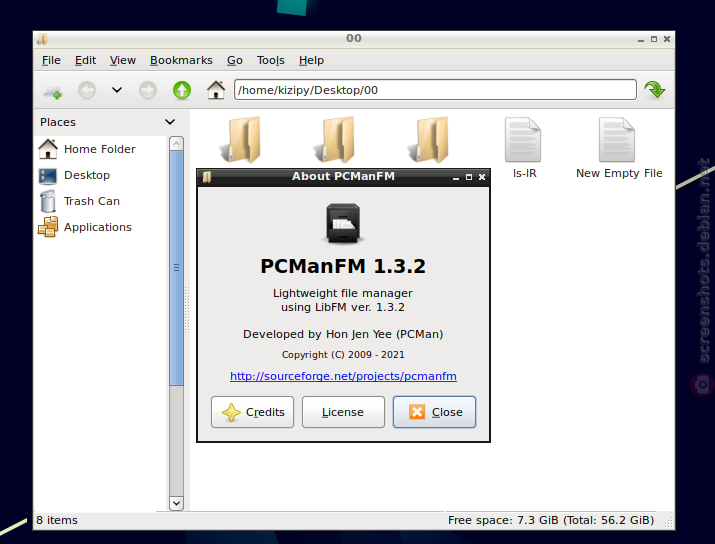This screenshot has width=715, height=544.
Task: Go forward with the right arrow icon
Action: coord(148,90)
